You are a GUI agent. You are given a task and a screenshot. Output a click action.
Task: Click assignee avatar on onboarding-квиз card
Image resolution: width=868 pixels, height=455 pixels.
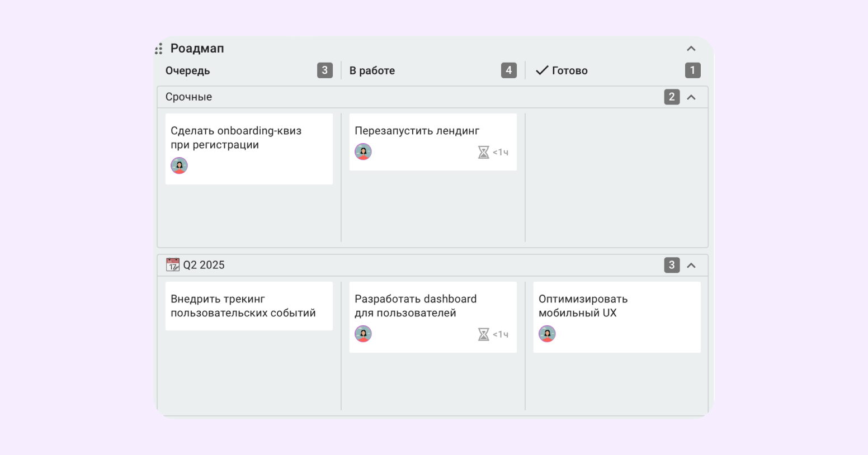click(x=179, y=165)
